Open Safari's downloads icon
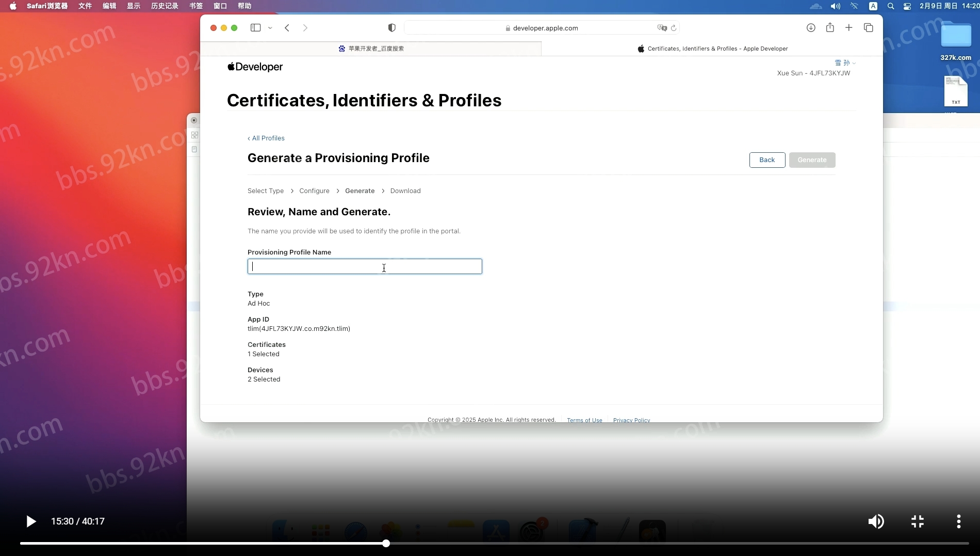Image resolution: width=980 pixels, height=556 pixels. click(811, 28)
